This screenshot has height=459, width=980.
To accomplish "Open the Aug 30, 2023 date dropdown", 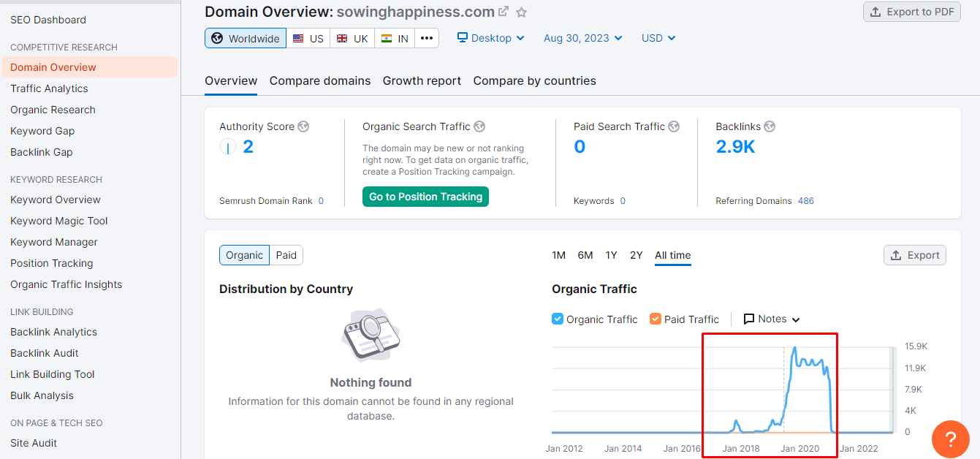I will (x=582, y=38).
